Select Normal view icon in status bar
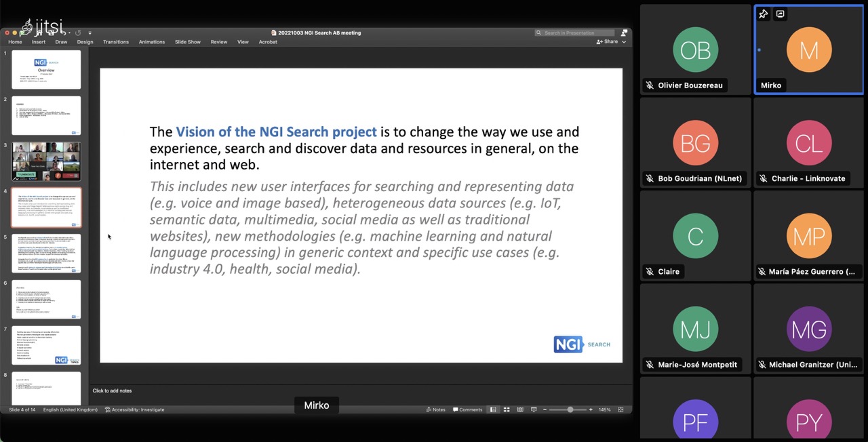The width and height of the screenshot is (868, 442). 493,409
